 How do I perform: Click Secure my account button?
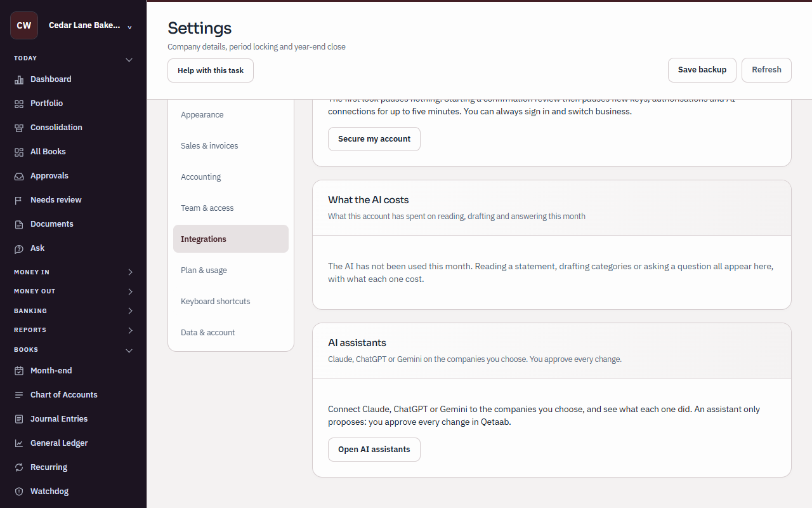pos(374,139)
